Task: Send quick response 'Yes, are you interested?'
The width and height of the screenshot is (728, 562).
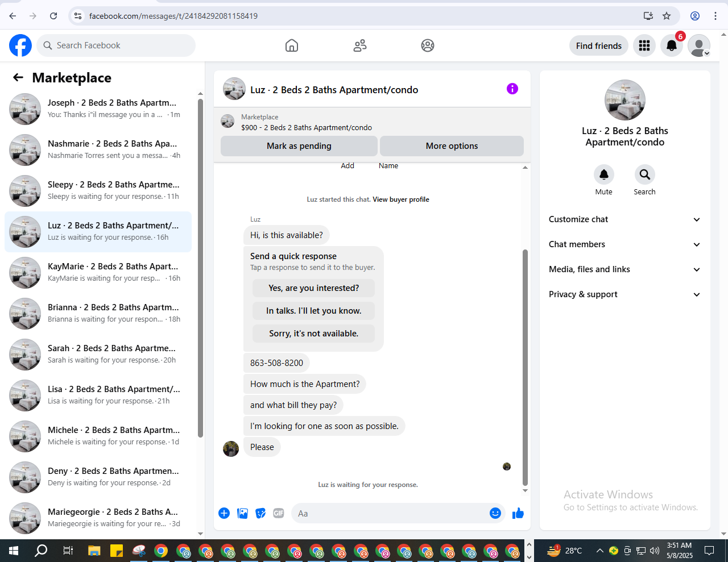Action: (314, 288)
